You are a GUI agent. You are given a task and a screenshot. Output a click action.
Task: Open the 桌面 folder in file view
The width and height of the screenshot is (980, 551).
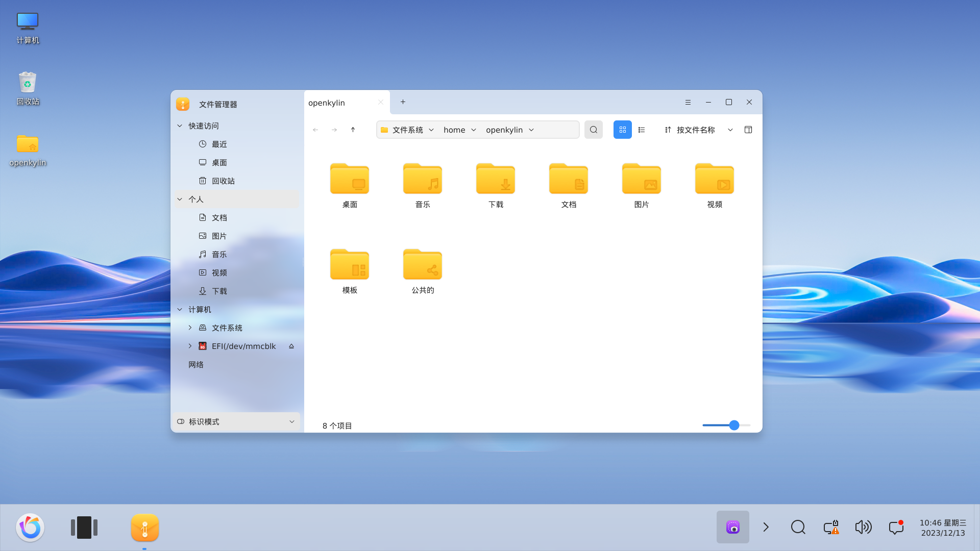350,185
